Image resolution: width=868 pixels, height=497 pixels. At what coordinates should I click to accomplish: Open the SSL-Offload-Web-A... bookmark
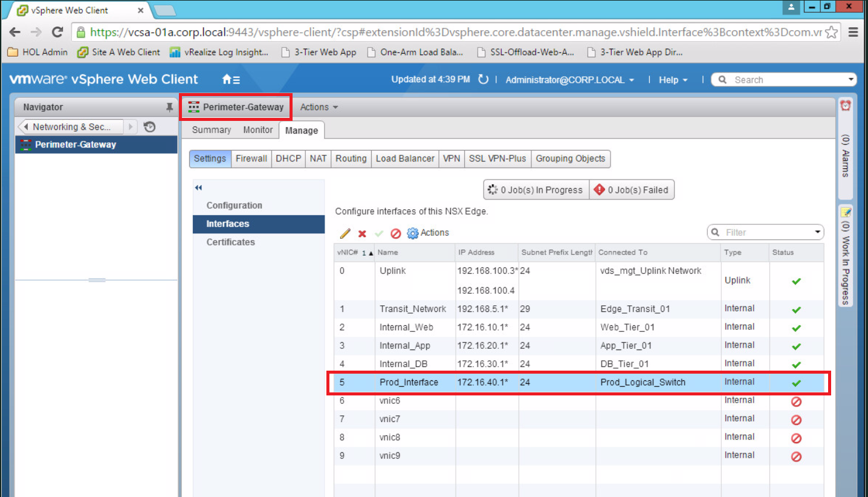point(525,52)
